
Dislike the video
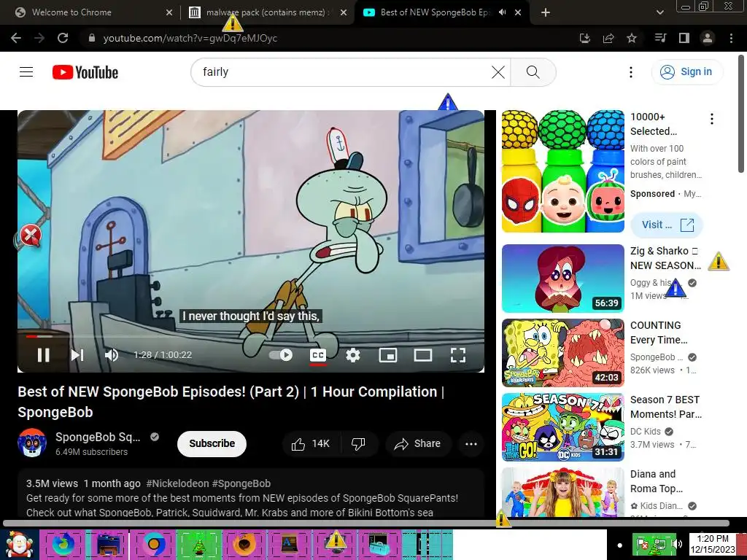coord(358,444)
